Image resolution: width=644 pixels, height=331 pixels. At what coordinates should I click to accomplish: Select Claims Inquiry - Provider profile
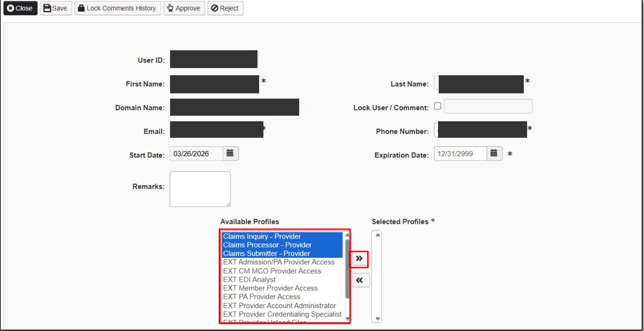tap(282, 236)
